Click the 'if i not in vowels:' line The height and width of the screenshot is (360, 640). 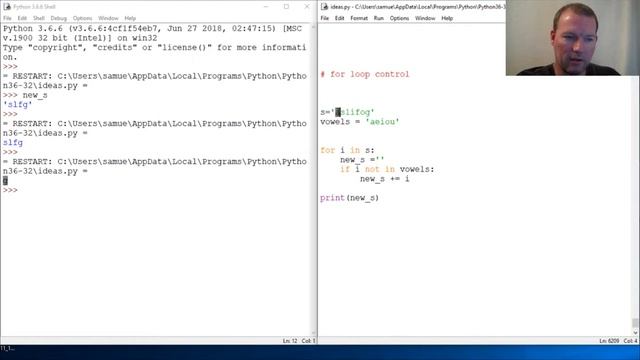387,169
